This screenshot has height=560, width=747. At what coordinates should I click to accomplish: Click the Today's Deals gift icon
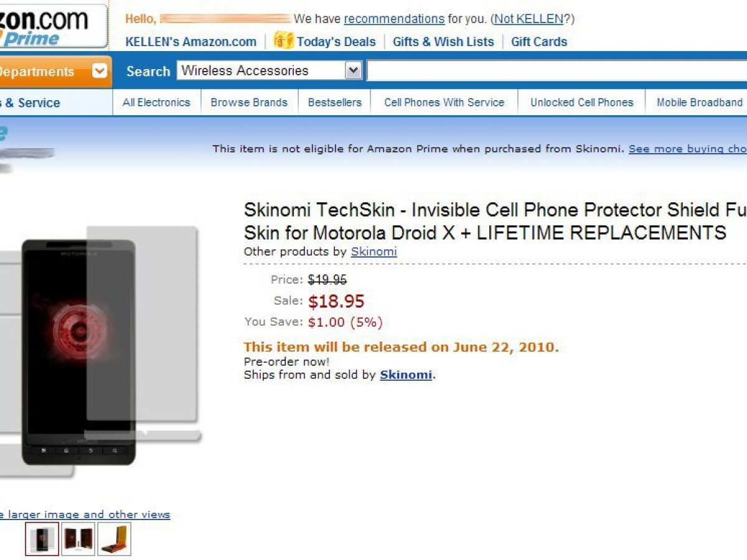(283, 41)
